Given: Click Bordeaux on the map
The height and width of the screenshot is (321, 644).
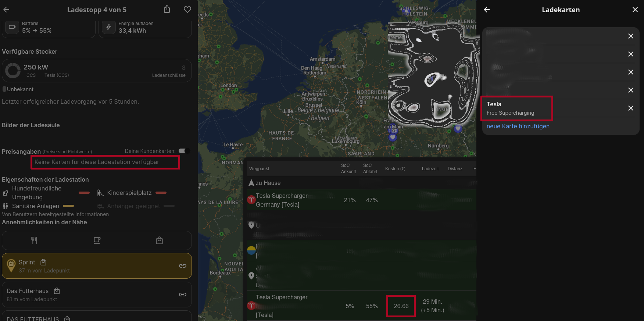Looking at the screenshot, I should [220, 273].
